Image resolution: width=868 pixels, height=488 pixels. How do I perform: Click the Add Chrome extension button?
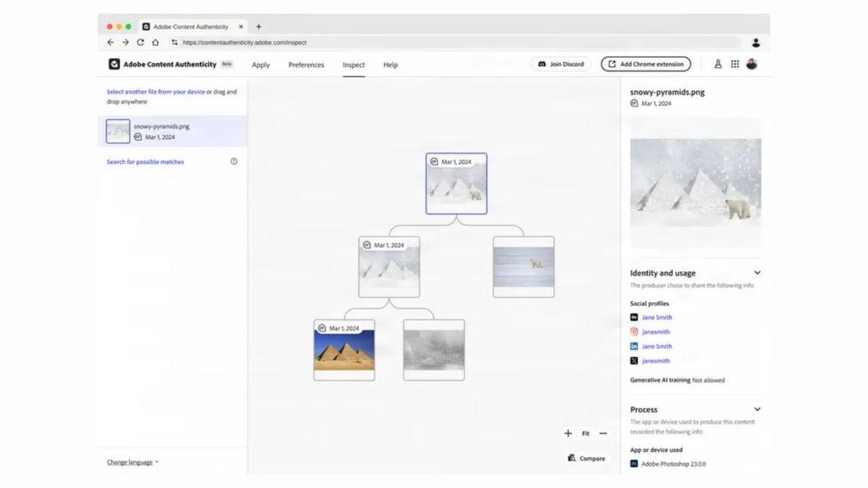(x=645, y=64)
